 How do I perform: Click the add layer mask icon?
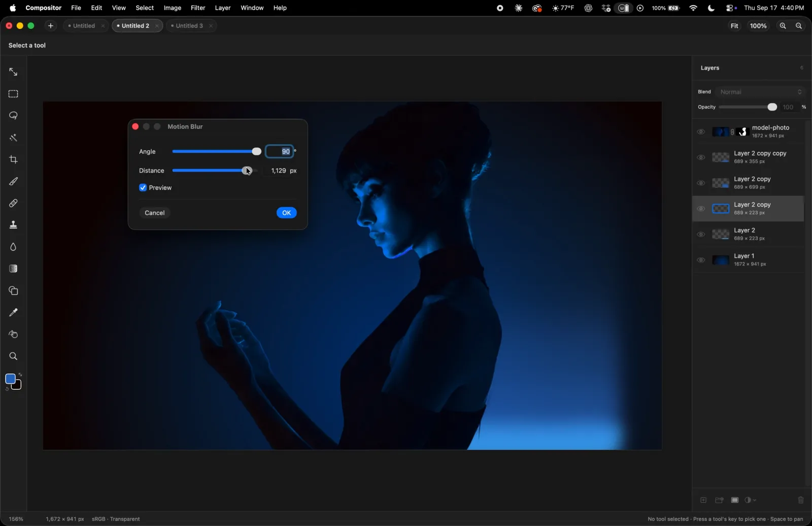pos(734,500)
